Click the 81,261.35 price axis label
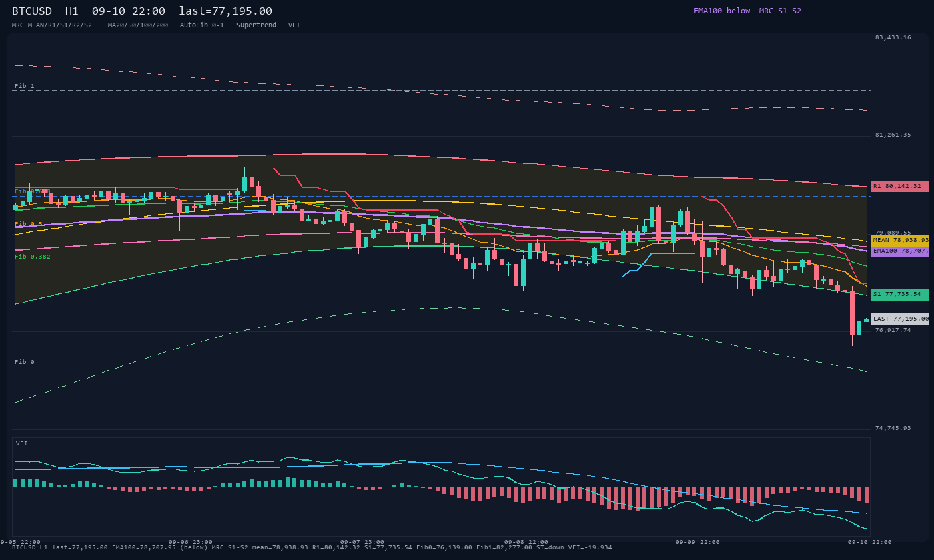 tap(893, 135)
